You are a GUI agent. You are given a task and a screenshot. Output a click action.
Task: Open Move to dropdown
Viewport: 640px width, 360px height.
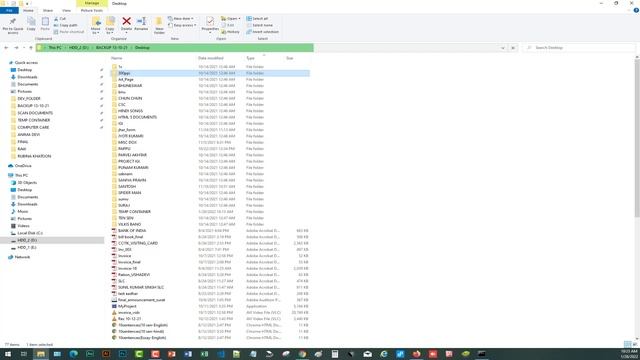pyautogui.click(x=96, y=24)
